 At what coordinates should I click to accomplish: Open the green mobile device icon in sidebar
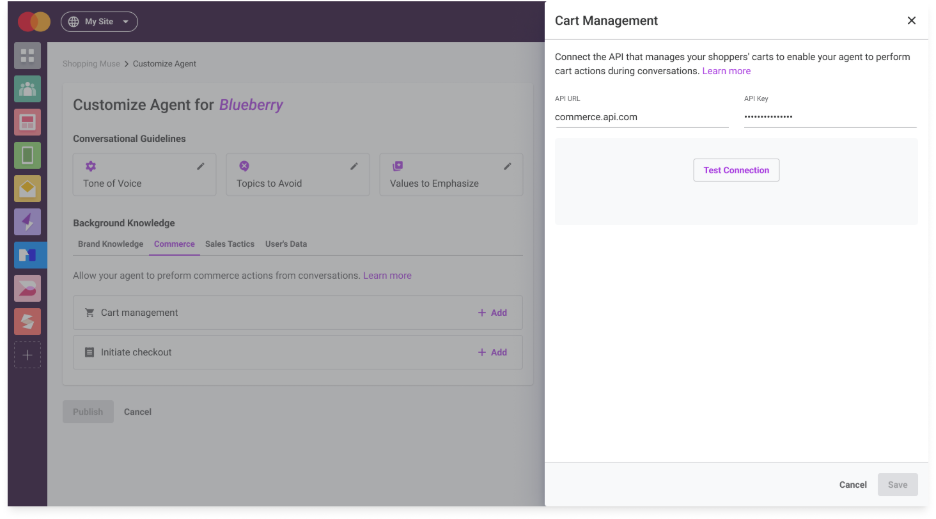coord(27,155)
